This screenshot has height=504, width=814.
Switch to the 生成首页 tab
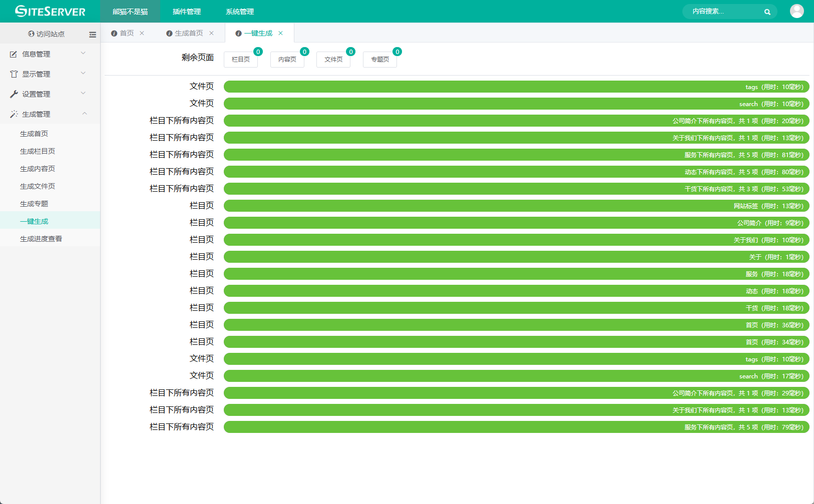pyautogui.click(x=189, y=33)
